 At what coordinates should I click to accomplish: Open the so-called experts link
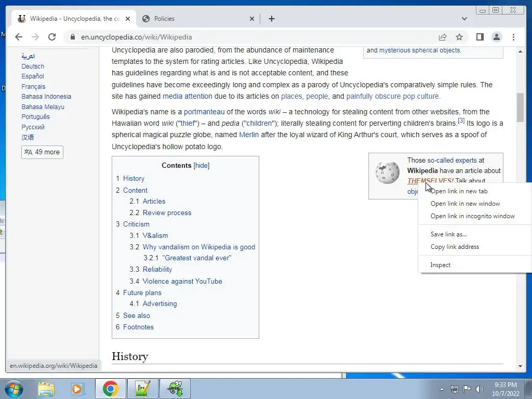pyautogui.click(x=452, y=160)
